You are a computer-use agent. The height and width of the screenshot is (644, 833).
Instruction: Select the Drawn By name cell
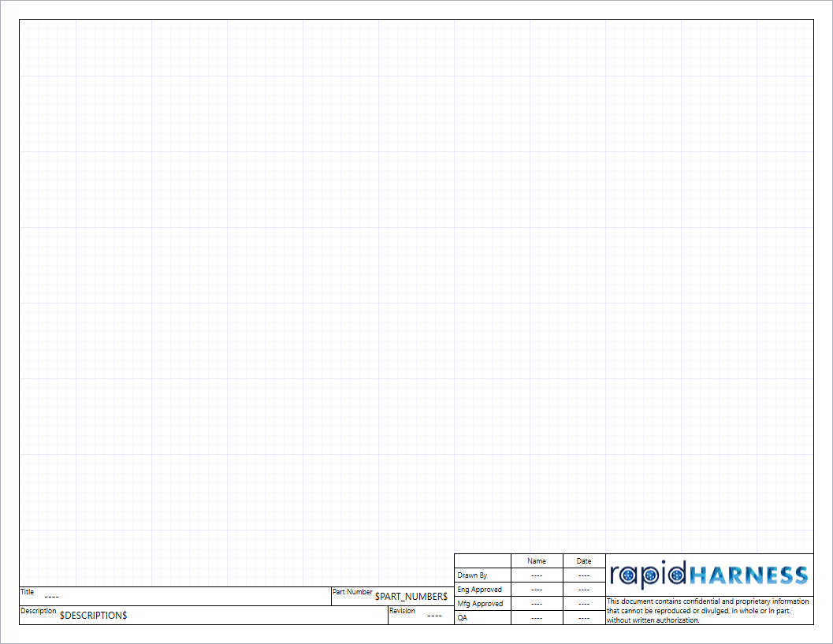coord(537,575)
